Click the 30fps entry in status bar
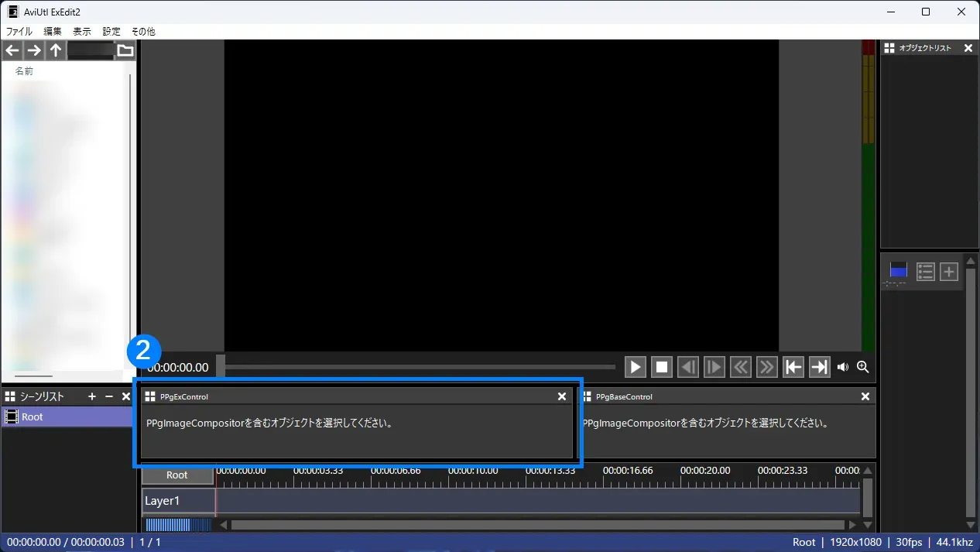980x552 pixels. [x=907, y=542]
